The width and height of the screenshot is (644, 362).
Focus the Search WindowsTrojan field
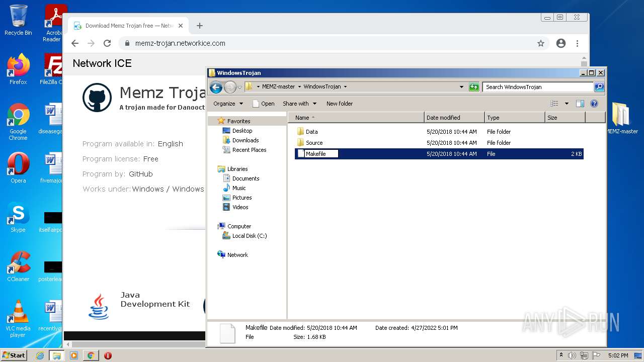(x=538, y=87)
